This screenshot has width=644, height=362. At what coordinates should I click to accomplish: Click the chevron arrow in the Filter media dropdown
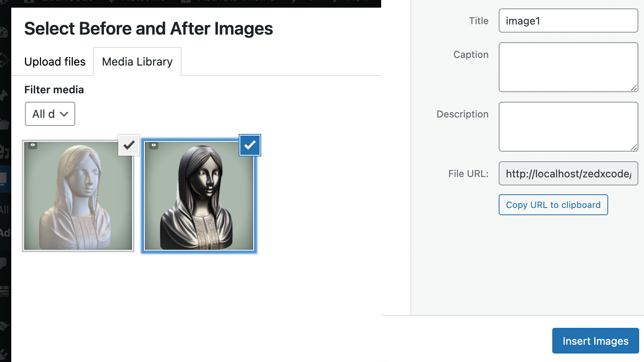click(64, 114)
